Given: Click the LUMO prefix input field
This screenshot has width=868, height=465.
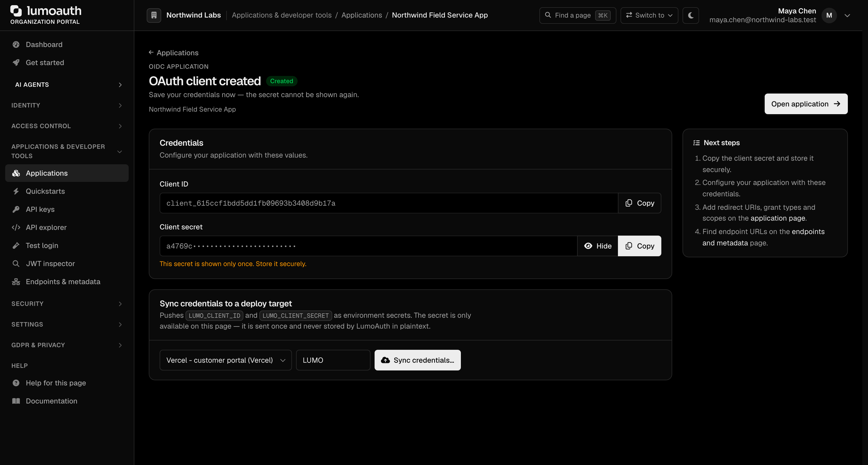Looking at the screenshot, I should [x=333, y=360].
